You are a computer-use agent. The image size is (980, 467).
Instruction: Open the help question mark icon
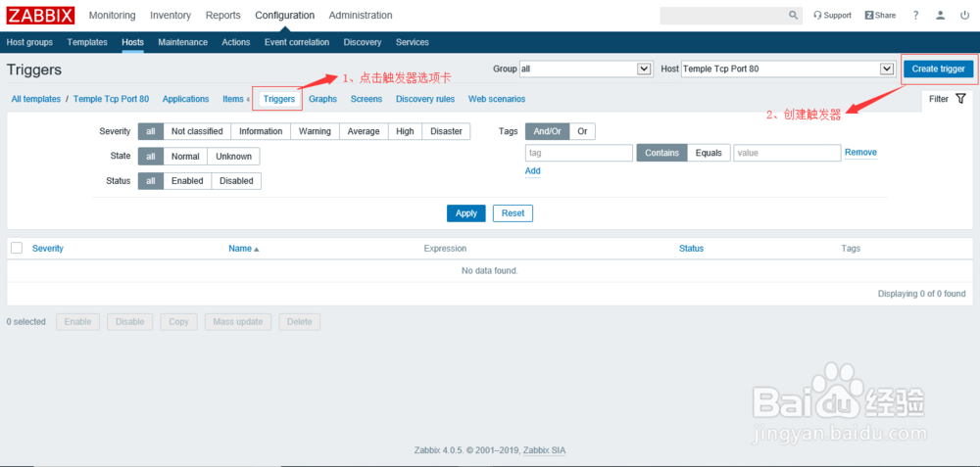[x=915, y=16]
